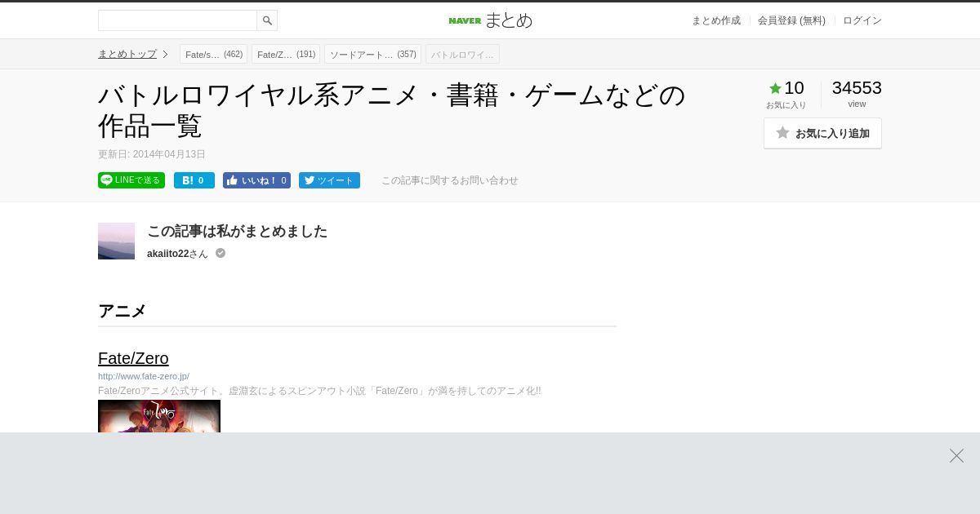
Task: Select the ソードアート… (357) tag
Action: (372, 54)
